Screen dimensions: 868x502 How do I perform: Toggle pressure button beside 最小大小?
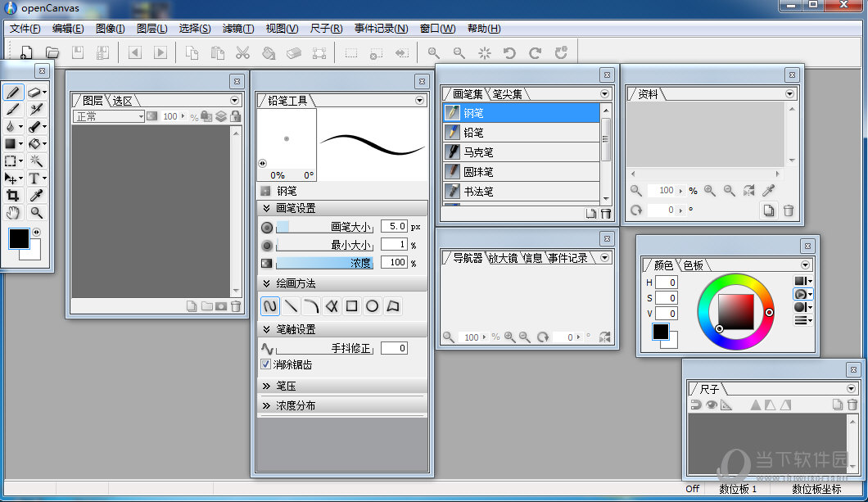click(267, 245)
